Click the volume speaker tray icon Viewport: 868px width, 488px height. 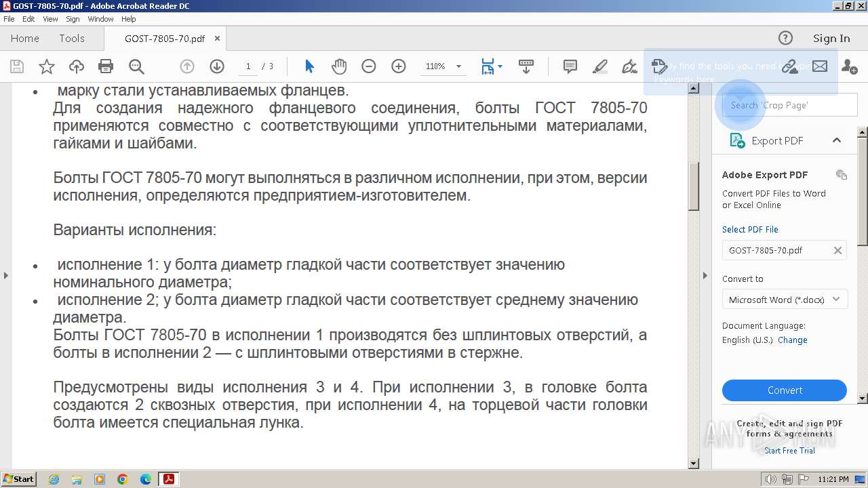click(x=772, y=480)
